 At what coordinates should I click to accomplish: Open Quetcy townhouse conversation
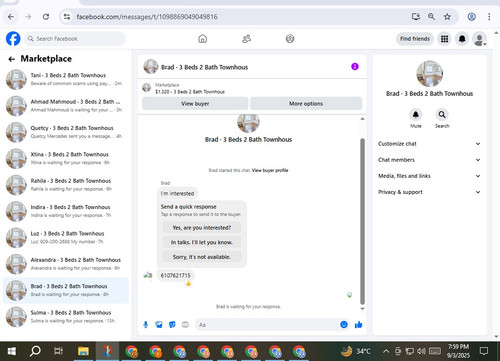click(x=66, y=132)
